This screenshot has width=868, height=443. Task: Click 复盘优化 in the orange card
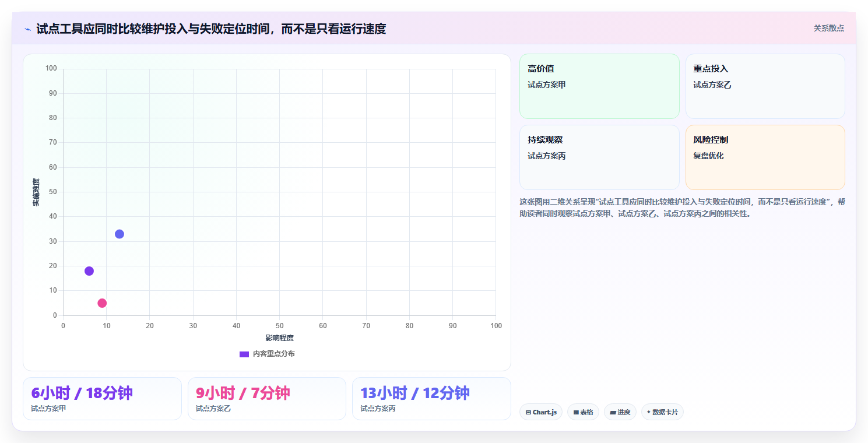pos(708,156)
